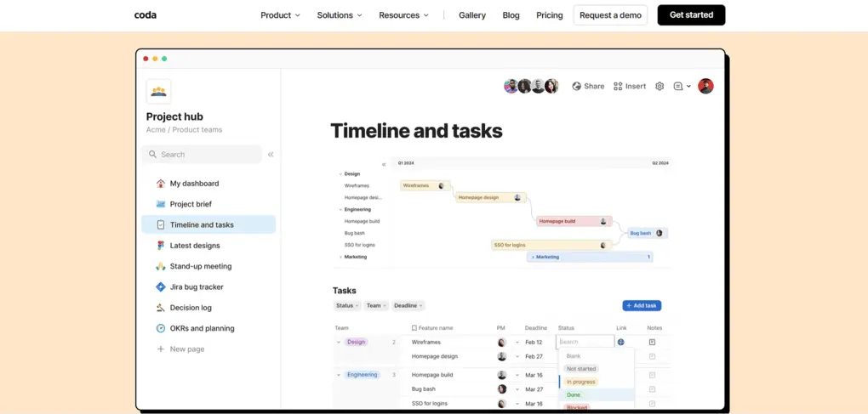Click the settings gear icon in doc toolbar
The image size is (868, 414).
660,86
